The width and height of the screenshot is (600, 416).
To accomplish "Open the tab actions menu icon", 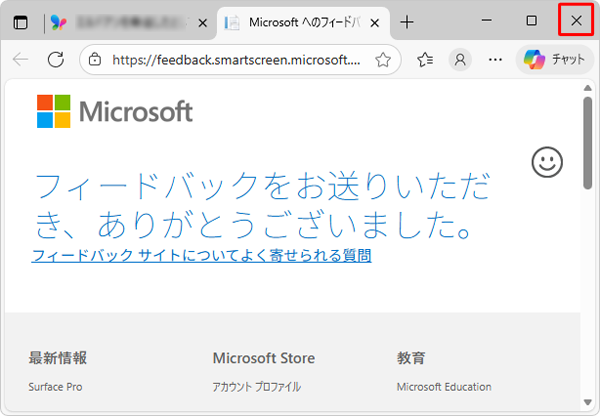I will click(21, 22).
